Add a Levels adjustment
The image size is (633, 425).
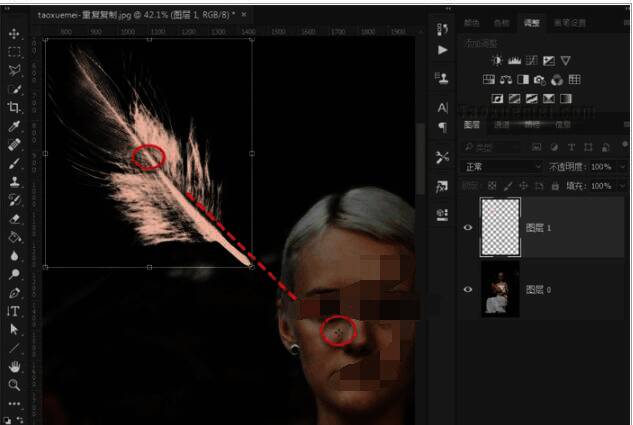pyautogui.click(x=513, y=61)
